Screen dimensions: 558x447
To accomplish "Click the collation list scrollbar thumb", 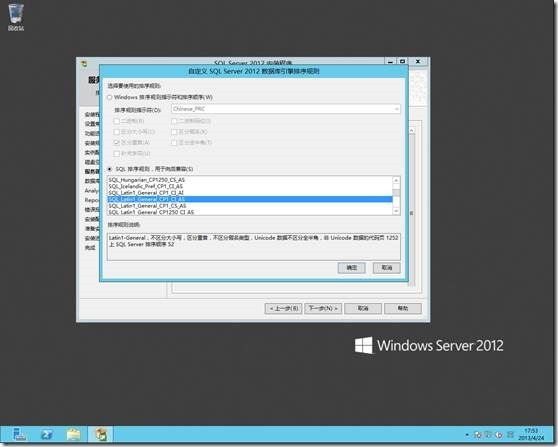I will coord(396,193).
